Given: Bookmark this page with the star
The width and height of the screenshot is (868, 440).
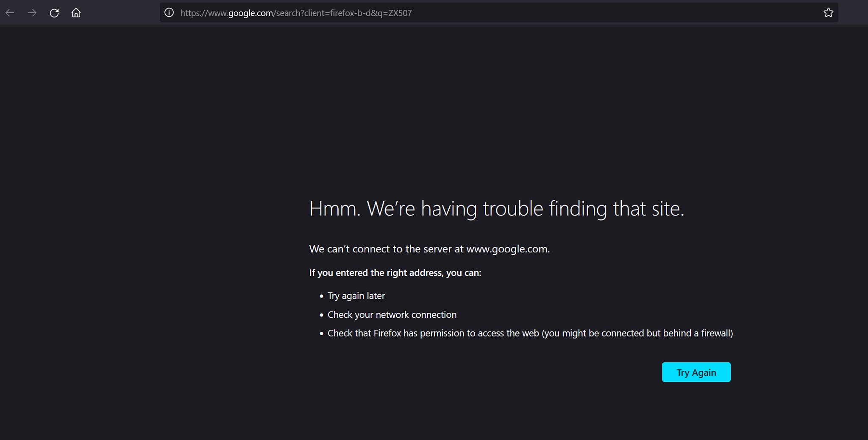Looking at the screenshot, I should click(x=828, y=13).
